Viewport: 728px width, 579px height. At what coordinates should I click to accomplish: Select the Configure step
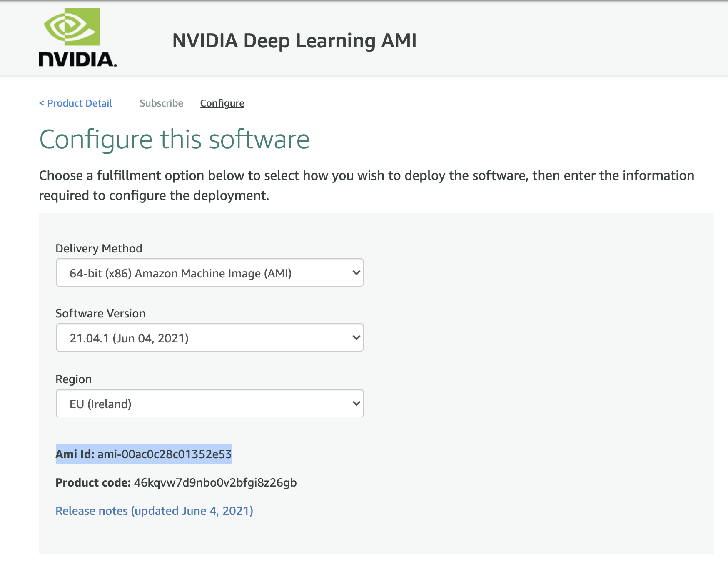click(x=222, y=103)
